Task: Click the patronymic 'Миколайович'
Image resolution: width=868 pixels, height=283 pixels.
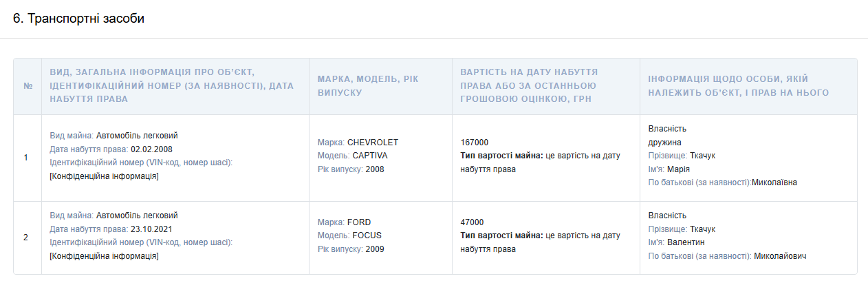Action: 780,256
